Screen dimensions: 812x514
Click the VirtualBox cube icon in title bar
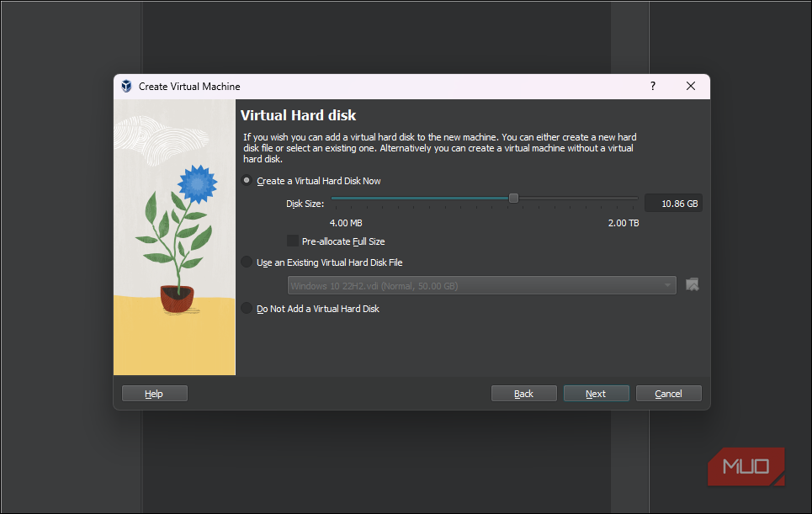pos(126,86)
